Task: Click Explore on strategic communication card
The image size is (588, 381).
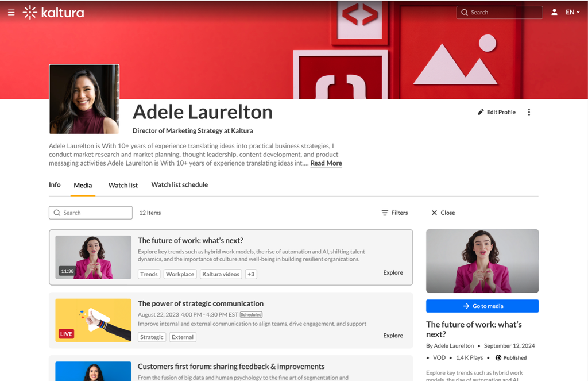Action: 393,336
